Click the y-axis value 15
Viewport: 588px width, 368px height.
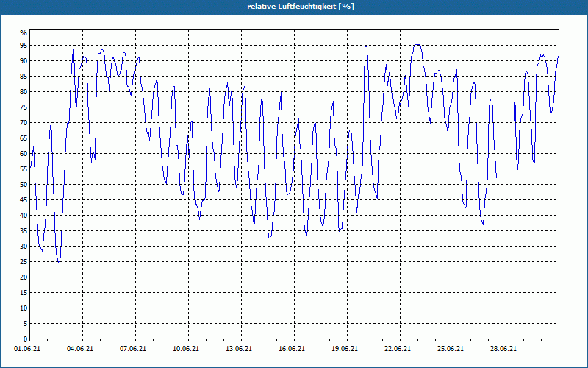[x=24, y=292]
